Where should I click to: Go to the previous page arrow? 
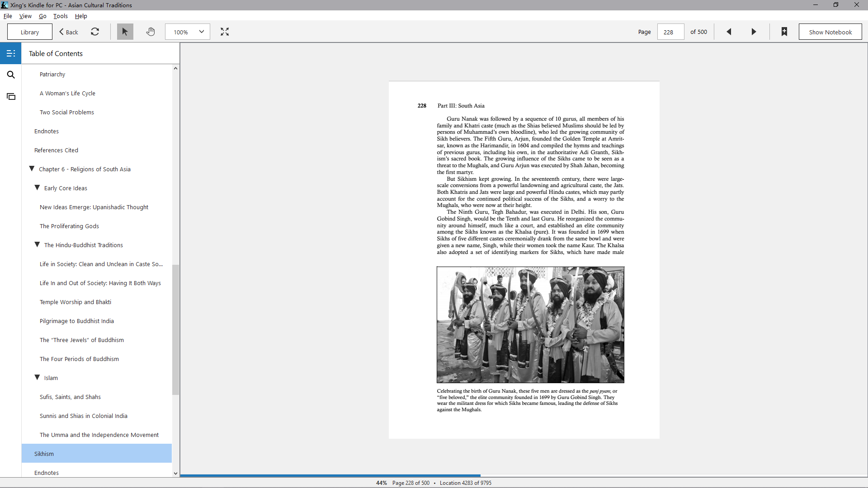729,32
